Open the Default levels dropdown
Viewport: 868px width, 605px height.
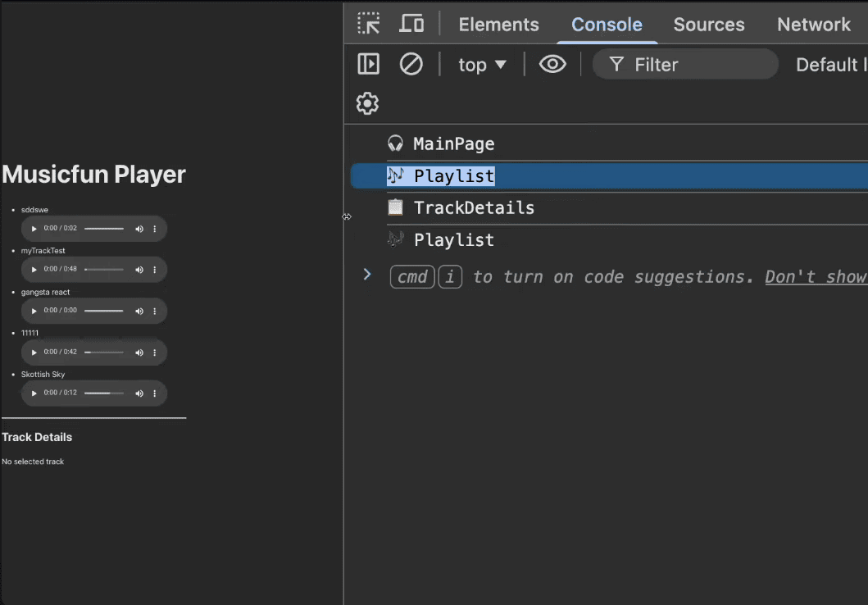[x=830, y=65]
